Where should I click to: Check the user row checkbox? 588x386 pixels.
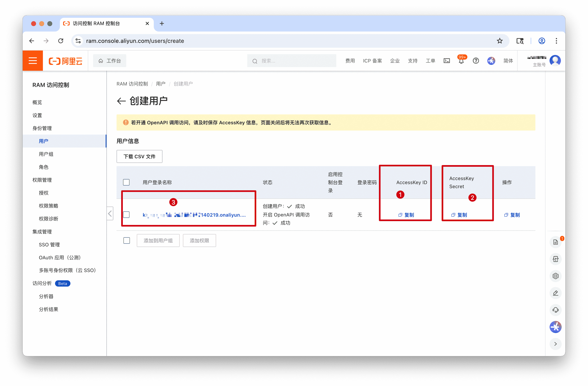(x=126, y=215)
